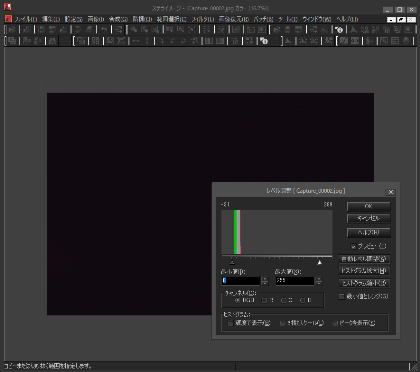Decrease 最小値 with the down spinner arrow

click(265, 283)
